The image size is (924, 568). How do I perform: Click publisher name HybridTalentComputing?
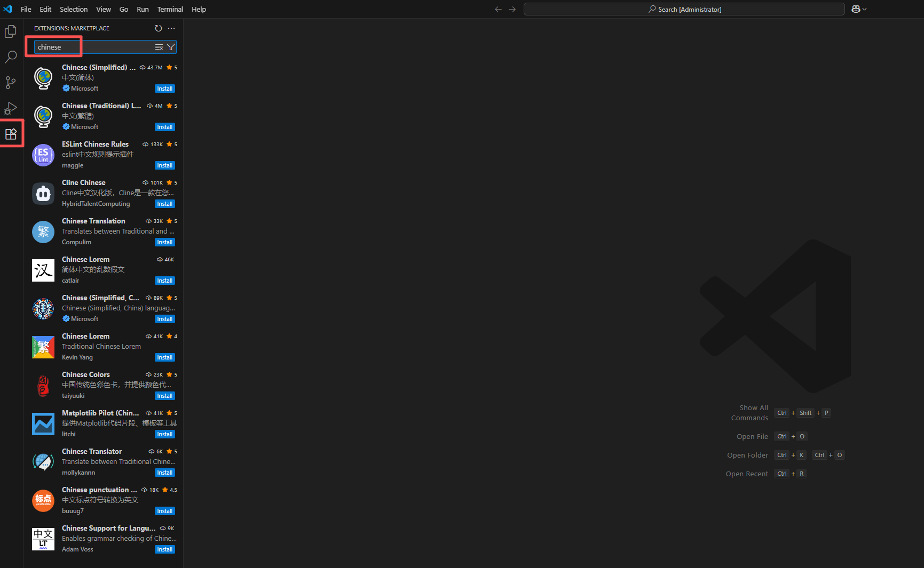point(96,204)
